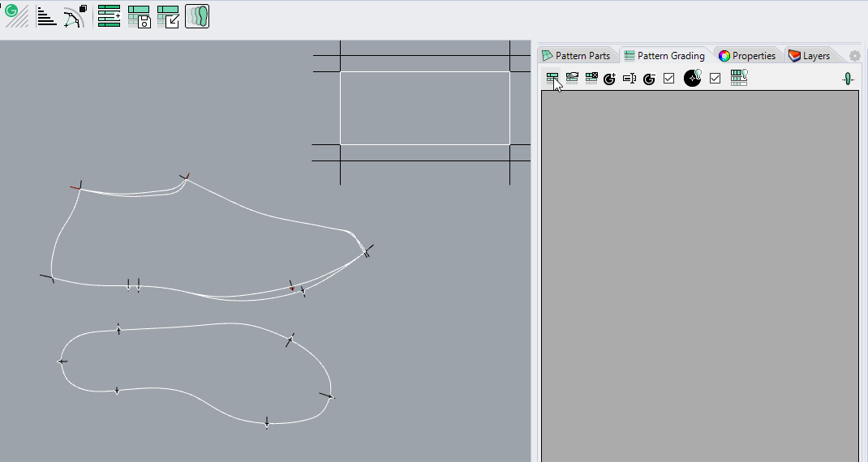Image resolution: width=868 pixels, height=462 pixels.
Task: Click the update grading table icon in panel
Action: click(572, 79)
